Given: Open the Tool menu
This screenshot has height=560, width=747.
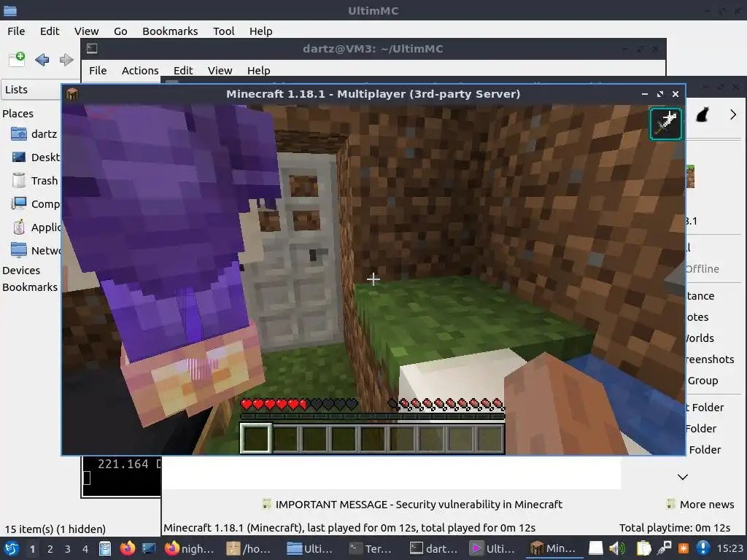Looking at the screenshot, I should [x=223, y=31].
